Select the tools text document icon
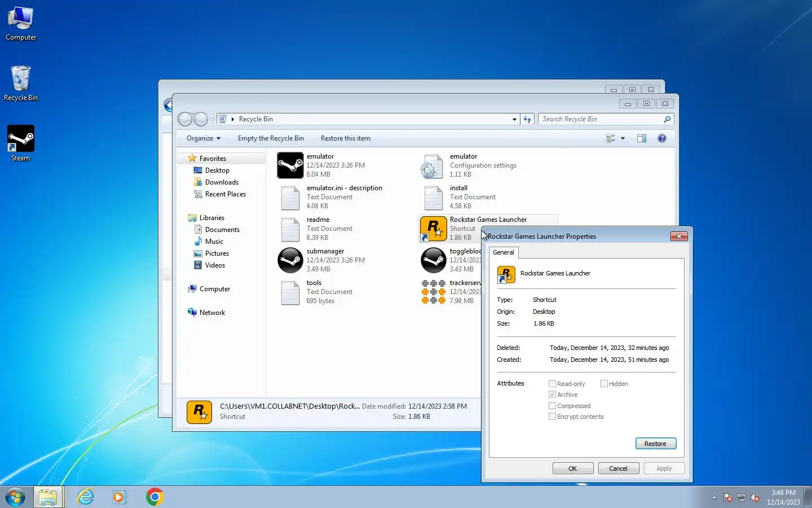The width and height of the screenshot is (812, 508). pos(290,292)
